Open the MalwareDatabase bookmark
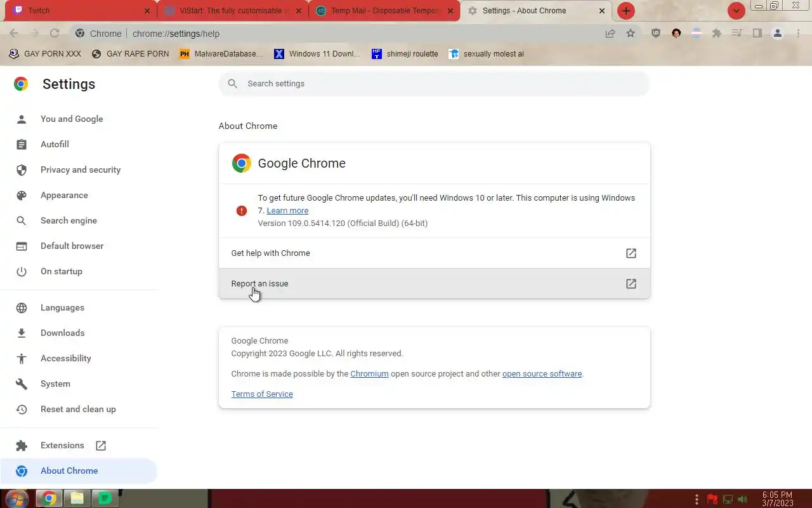 tap(221, 54)
